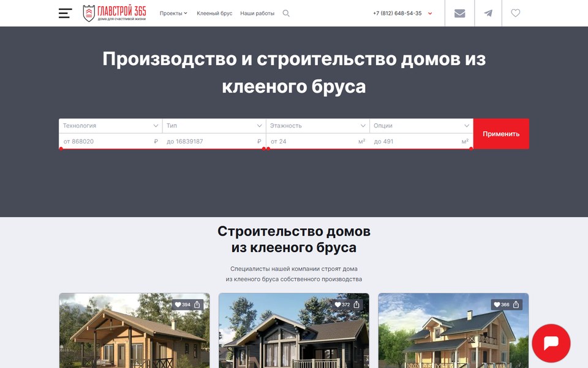588x368 pixels.
Task: Open the red chat bubble widget
Action: pos(551,343)
